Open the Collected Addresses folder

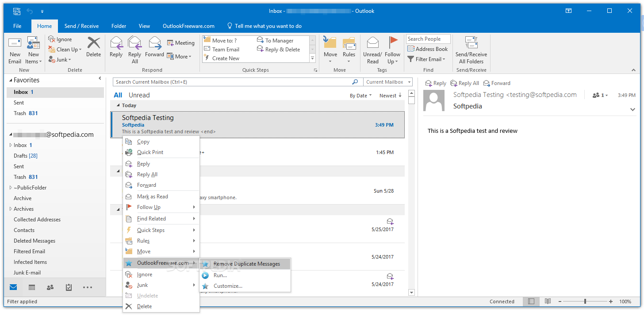37,220
